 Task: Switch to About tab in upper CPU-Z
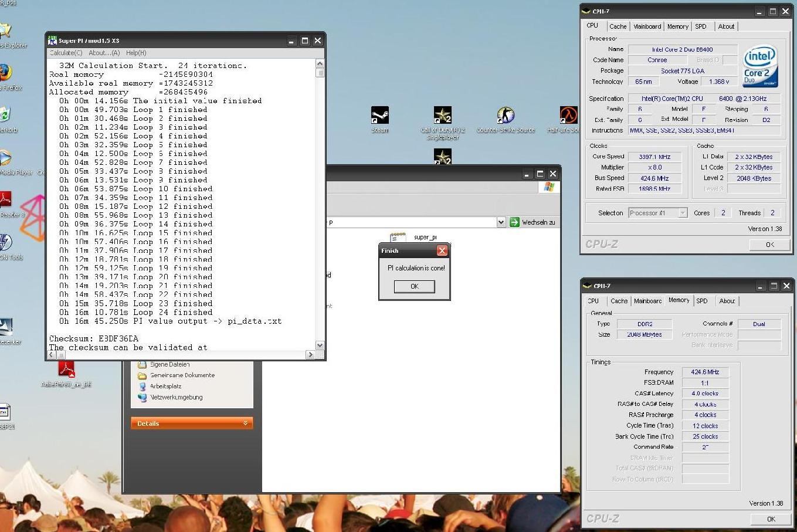pyautogui.click(x=726, y=26)
